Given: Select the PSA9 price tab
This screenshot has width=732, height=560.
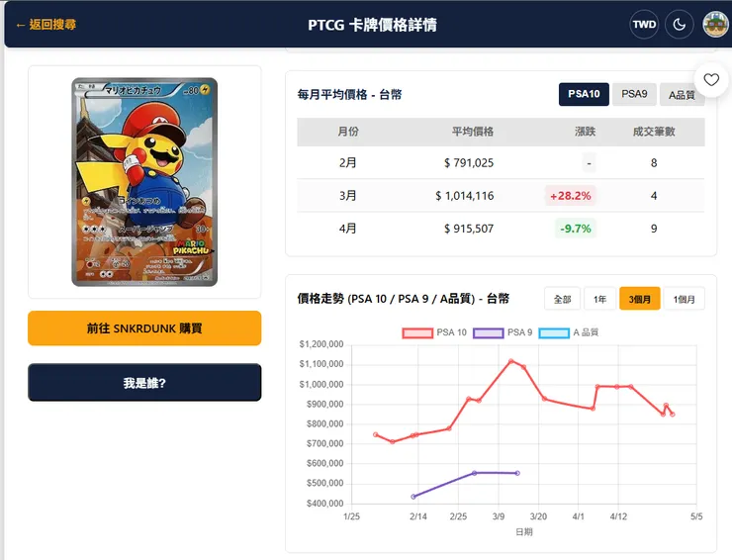Looking at the screenshot, I should (634, 94).
